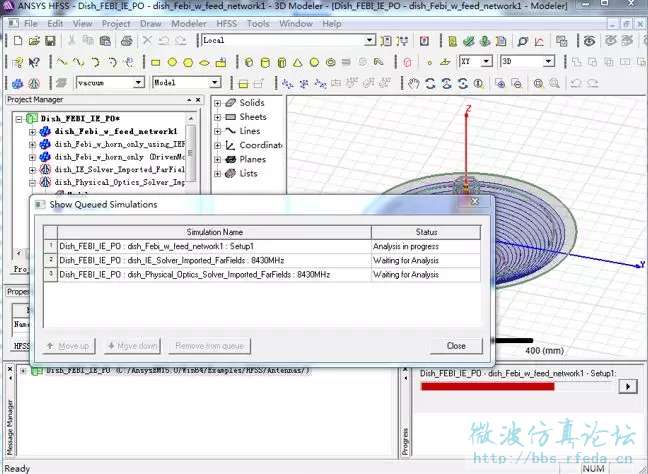Save the project with the floppy icon
Screen dimensions: 648x474
[50, 40]
